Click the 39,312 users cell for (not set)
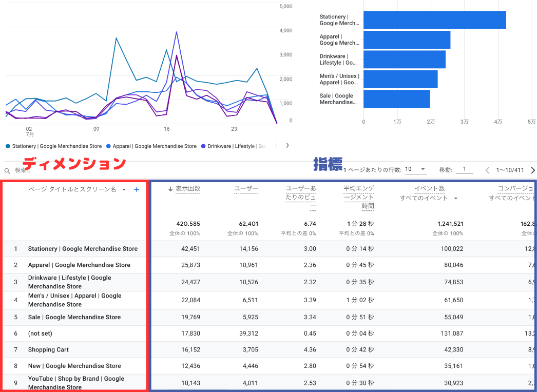Screen dimensions: 537x392 [x=248, y=334]
